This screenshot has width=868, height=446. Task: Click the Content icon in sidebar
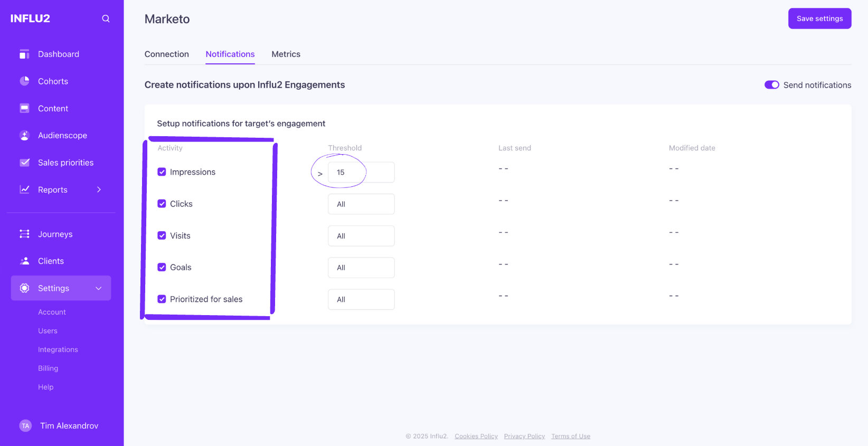click(24, 108)
